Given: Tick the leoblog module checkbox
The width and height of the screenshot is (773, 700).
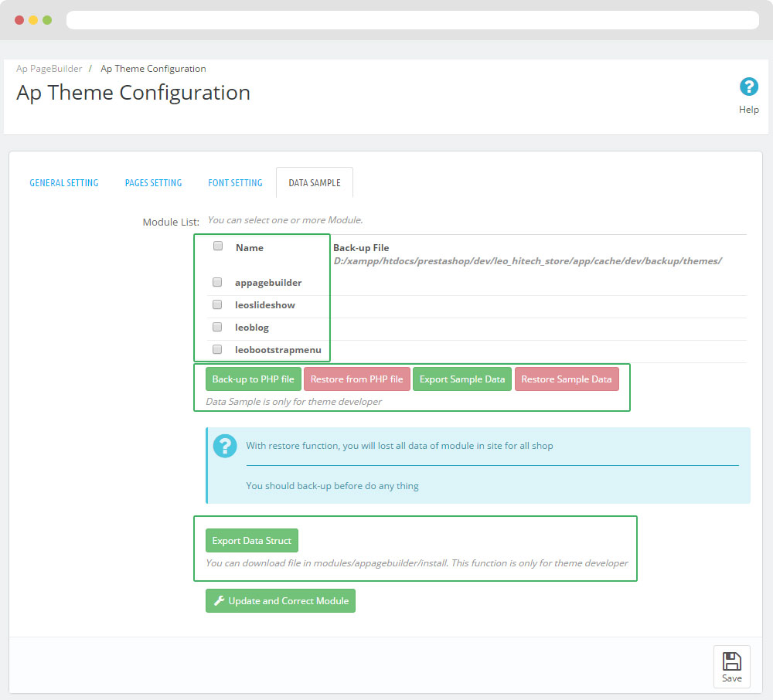Looking at the screenshot, I should point(217,327).
